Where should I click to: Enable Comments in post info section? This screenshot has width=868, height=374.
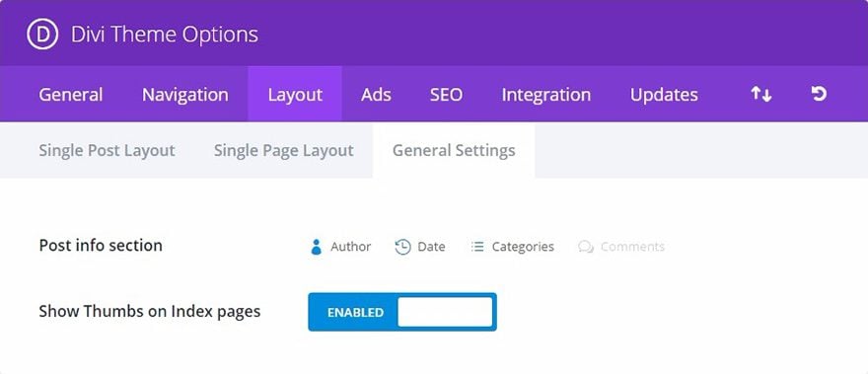point(621,247)
